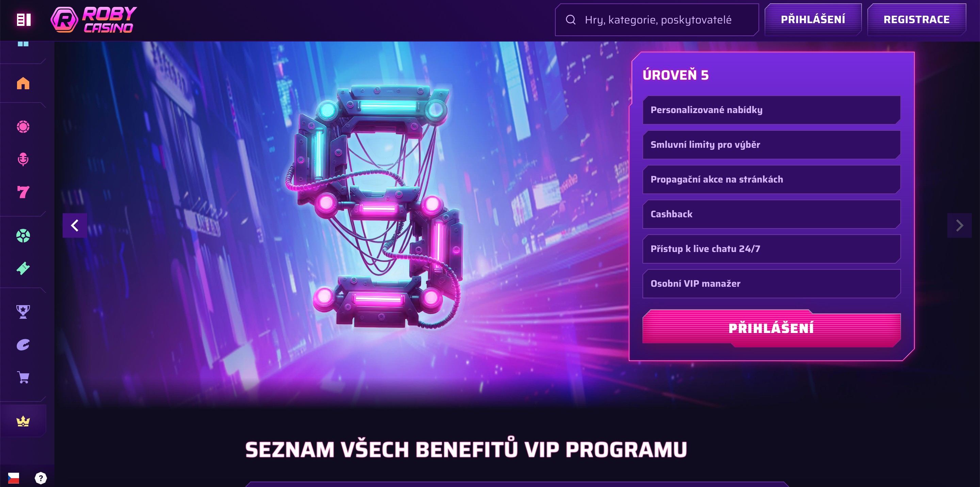Click the games search input field

click(x=657, y=19)
